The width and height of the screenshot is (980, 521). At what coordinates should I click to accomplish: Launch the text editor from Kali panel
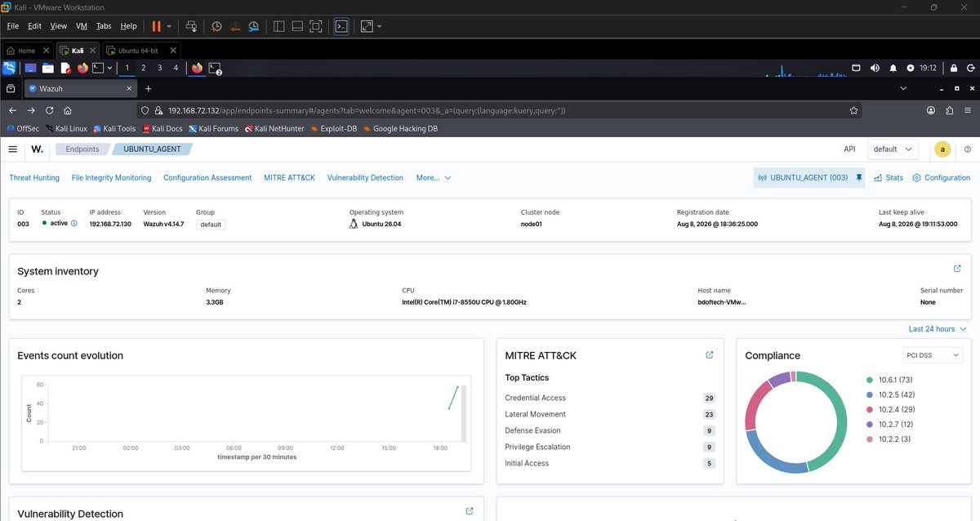click(65, 69)
